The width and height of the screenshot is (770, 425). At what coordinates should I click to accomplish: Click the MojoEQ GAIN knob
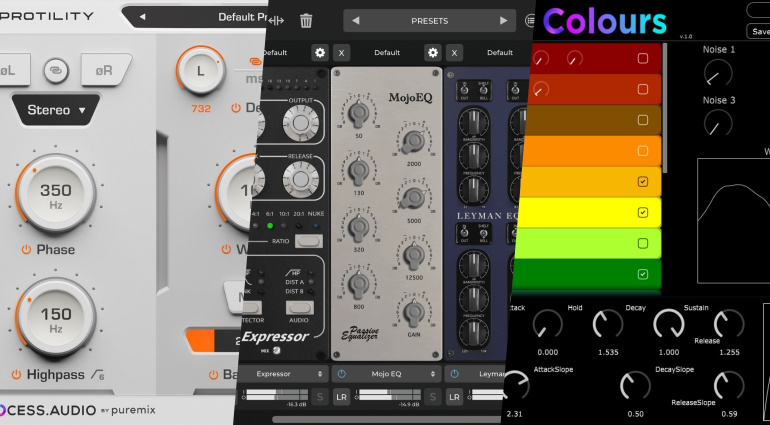click(x=414, y=312)
